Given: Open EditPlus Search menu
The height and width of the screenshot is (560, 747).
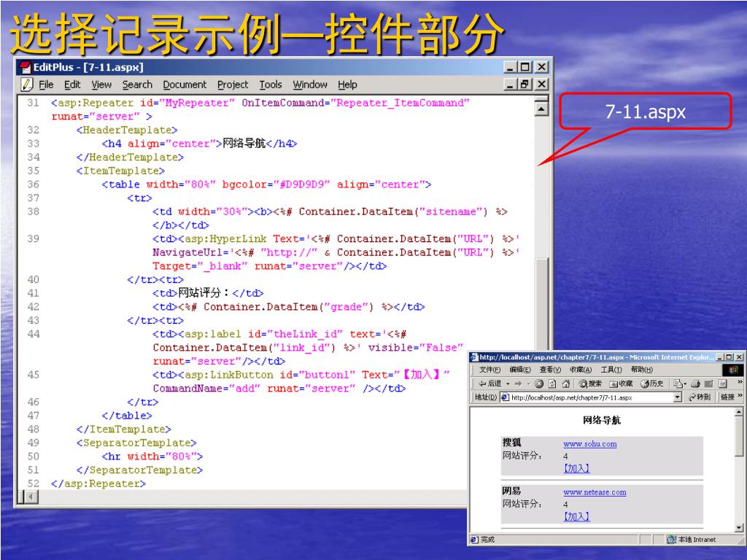Looking at the screenshot, I should coord(137,85).
